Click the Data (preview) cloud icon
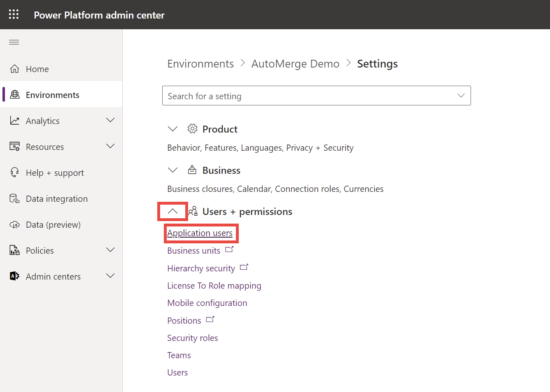The width and height of the screenshot is (550, 392). (15, 225)
